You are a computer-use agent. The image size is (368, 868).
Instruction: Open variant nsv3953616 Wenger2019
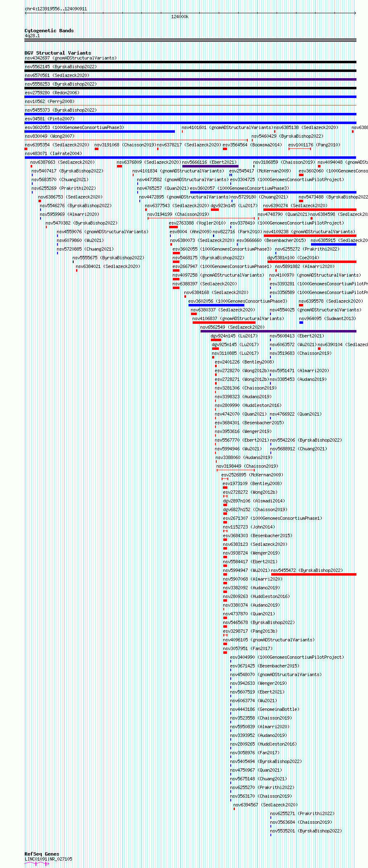(x=243, y=431)
